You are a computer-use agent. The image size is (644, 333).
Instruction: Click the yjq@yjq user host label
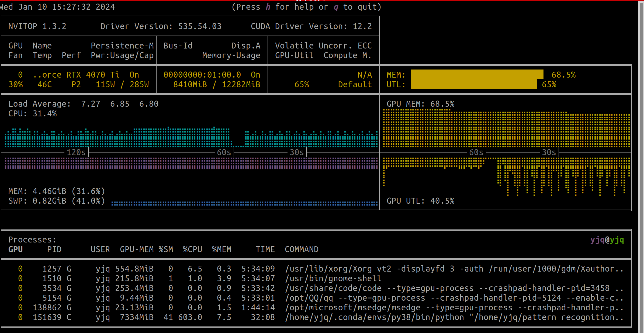point(607,240)
